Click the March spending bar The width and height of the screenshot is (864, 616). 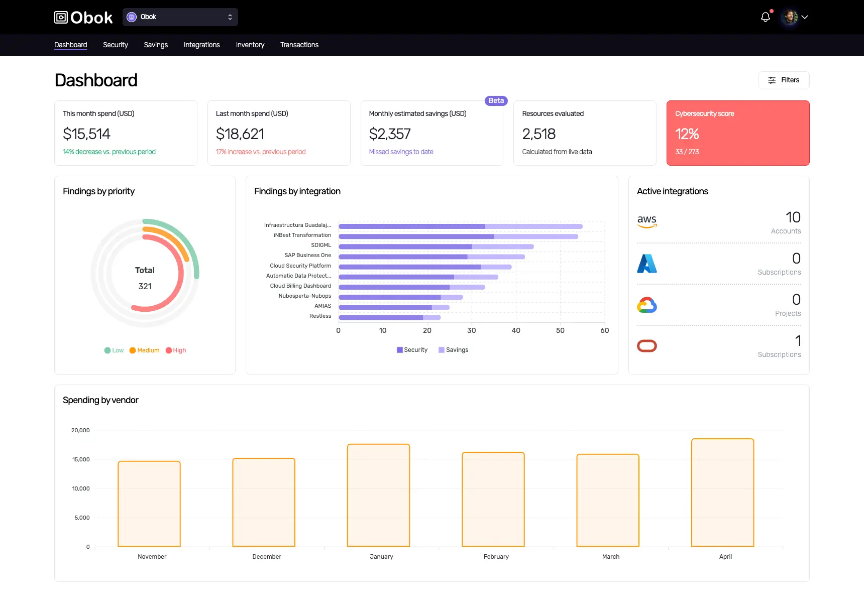point(608,500)
